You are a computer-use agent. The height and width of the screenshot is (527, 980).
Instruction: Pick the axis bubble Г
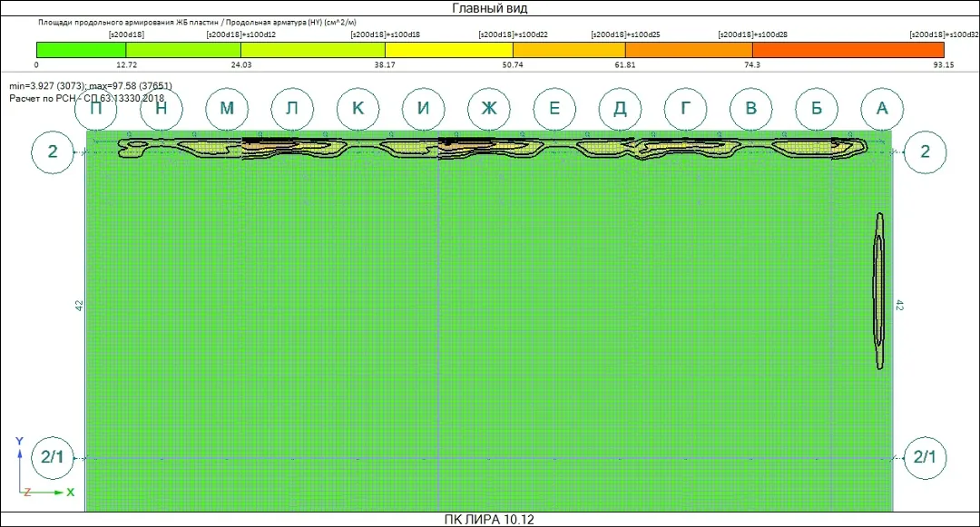[x=685, y=109]
